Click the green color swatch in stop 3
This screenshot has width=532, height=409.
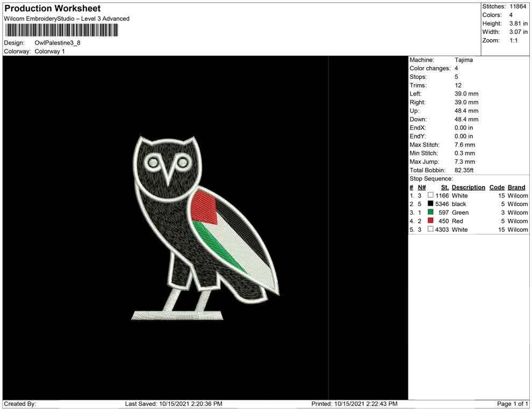430,212
